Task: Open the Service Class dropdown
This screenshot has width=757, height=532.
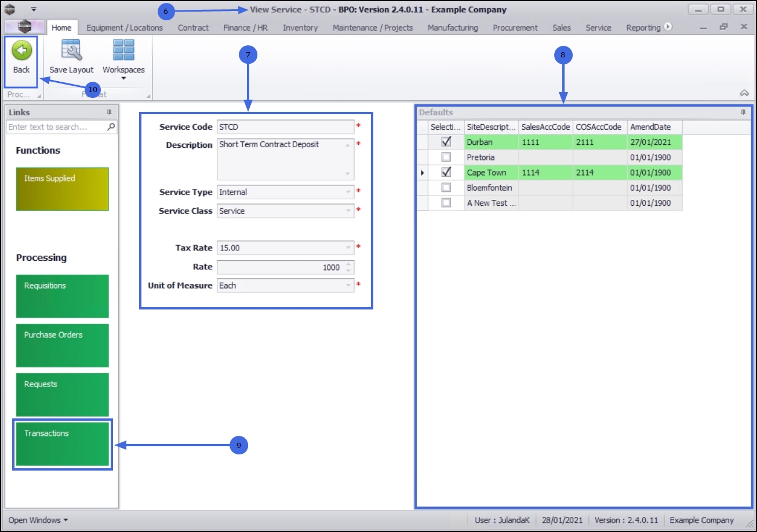Action: [x=348, y=211]
